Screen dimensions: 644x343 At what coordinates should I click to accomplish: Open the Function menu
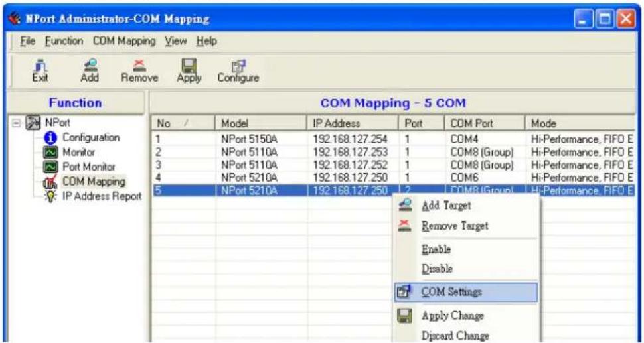click(64, 41)
